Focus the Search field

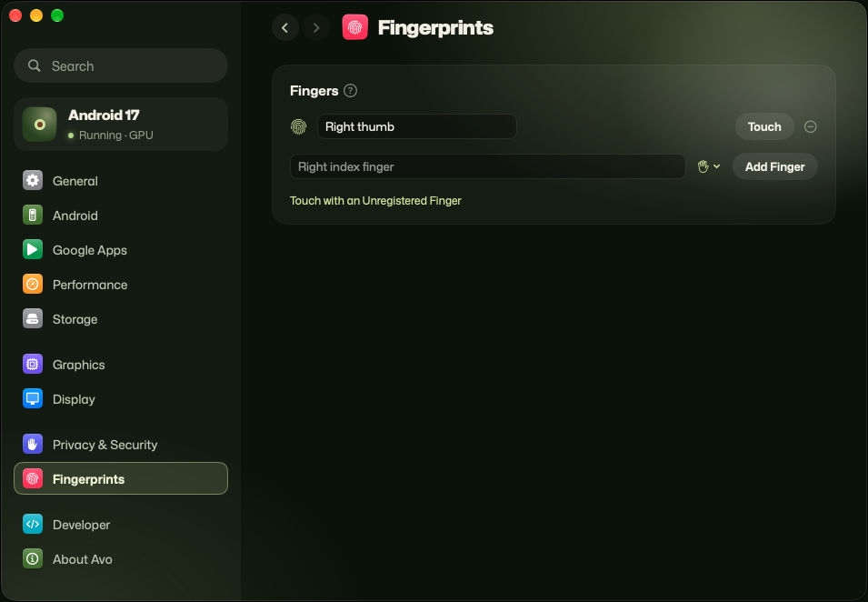[x=121, y=65]
